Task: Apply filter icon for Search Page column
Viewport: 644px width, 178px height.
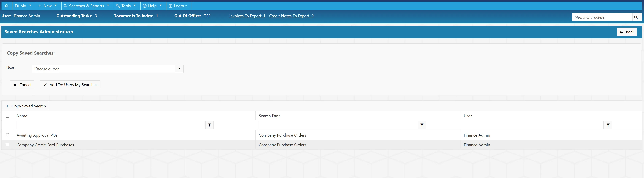Action: click(x=422, y=125)
